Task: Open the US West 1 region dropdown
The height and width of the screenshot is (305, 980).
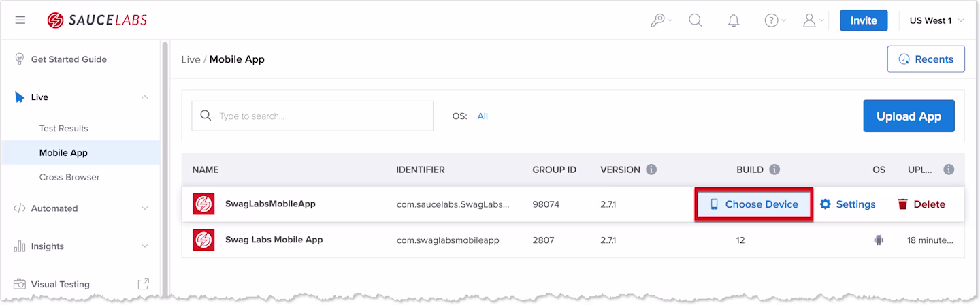Action: coord(937,20)
